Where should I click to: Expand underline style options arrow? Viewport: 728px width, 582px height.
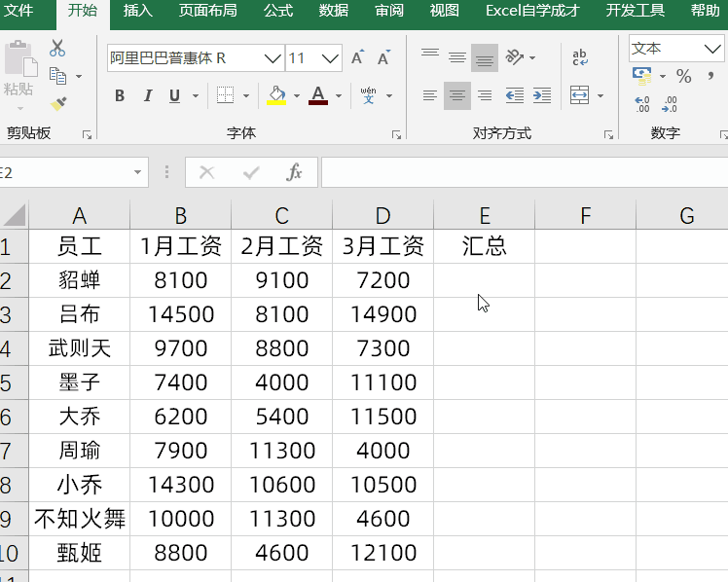pyautogui.click(x=196, y=96)
